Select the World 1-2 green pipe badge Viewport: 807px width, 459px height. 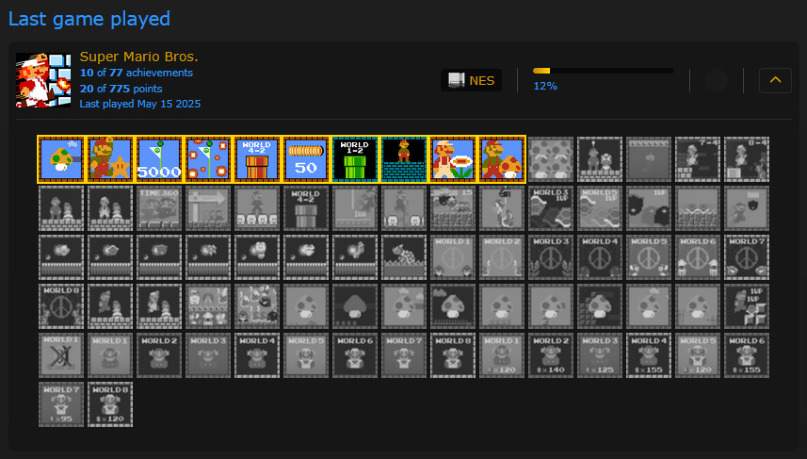click(355, 159)
